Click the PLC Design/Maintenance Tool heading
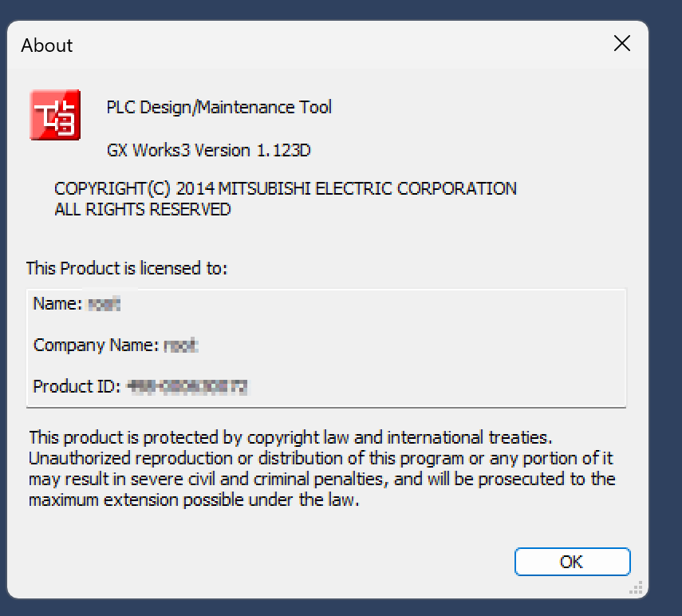The width and height of the screenshot is (682, 616). (219, 107)
